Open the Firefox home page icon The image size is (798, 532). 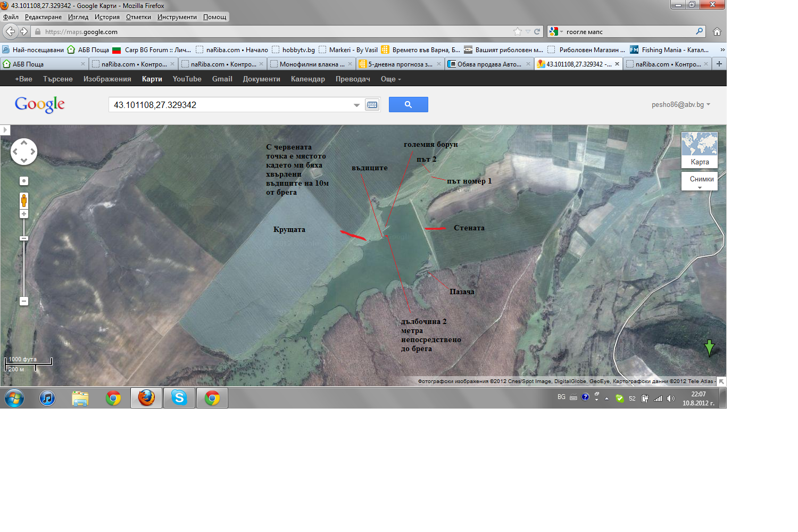point(717,31)
